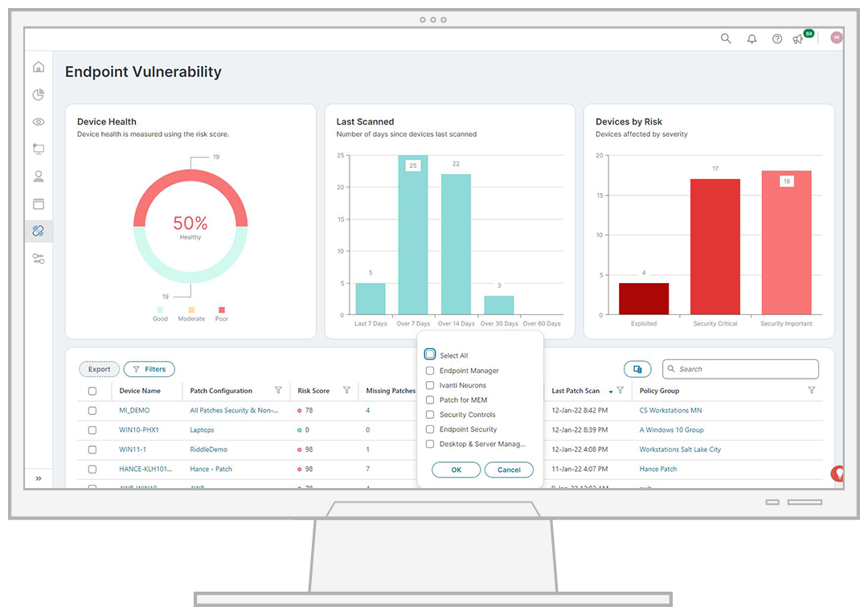Select the HANCE-KLH101 row checkbox

point(92,469)
